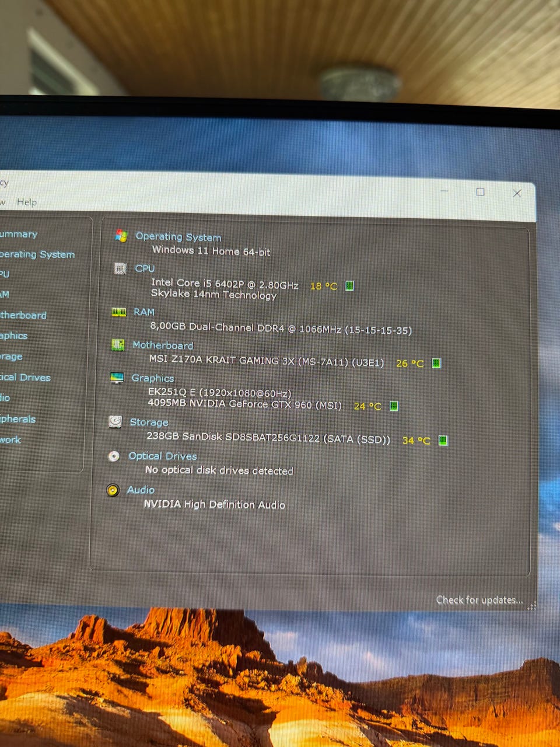Click the CPU chip icon
The image size is (560, 747).
click(x=120, y=268)
